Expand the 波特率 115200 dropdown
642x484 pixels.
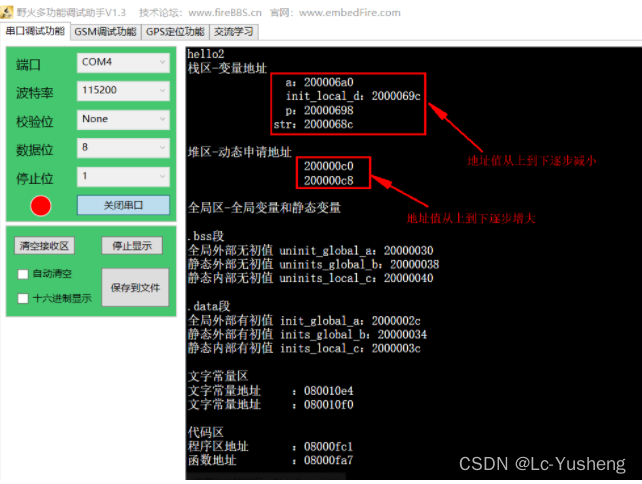123,90
